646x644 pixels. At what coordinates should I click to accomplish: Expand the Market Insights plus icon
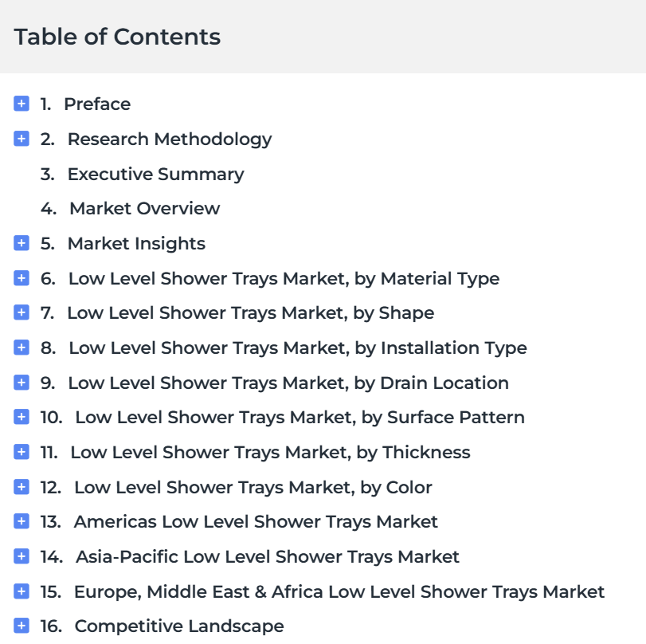[22, 243]
